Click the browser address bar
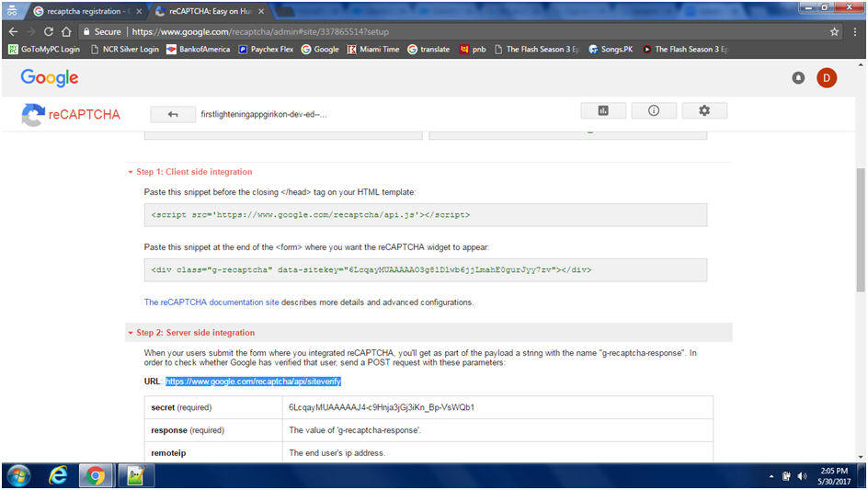The image size is (868, 490). [x=460, y=31]
